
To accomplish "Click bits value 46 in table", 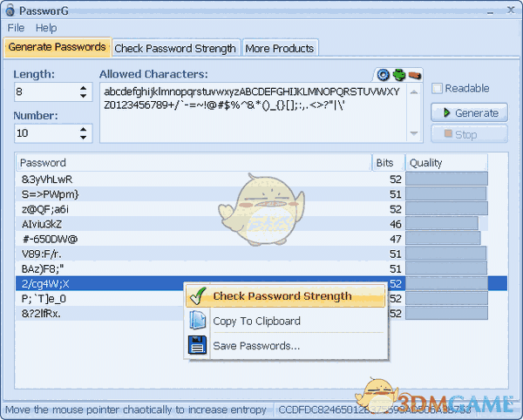I will (x=396, y=224).
